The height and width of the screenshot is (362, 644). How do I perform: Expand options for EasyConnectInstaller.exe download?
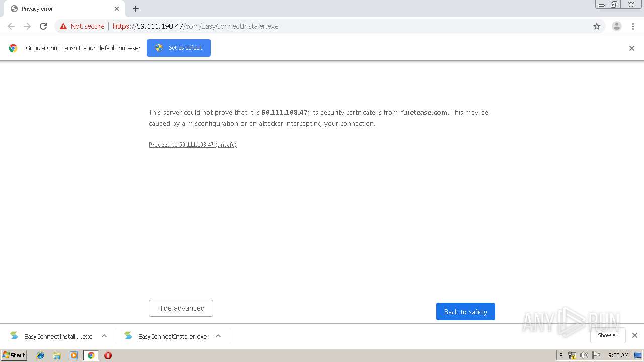pos(218,336)
